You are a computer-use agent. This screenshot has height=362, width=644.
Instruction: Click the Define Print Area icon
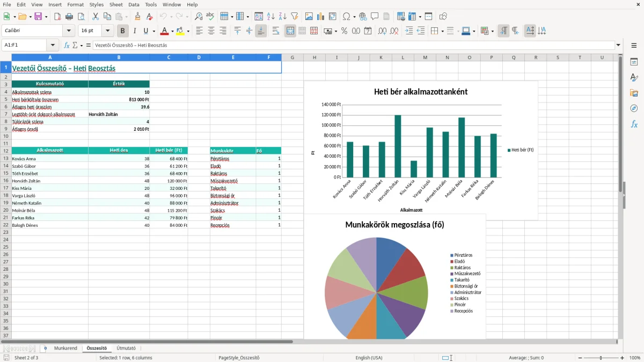point(401,17)
